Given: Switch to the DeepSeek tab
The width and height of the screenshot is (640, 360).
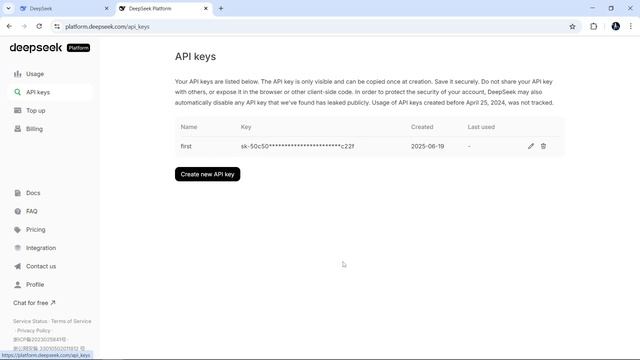Looking at the screenshot, I should [63, 9].
